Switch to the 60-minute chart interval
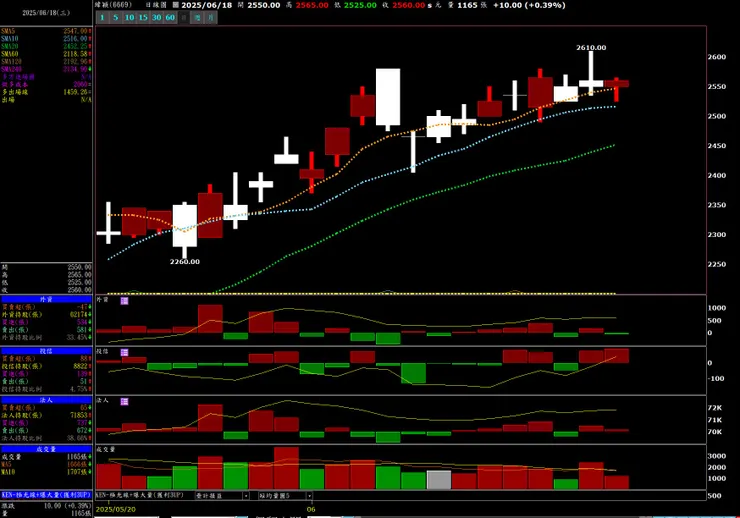 [170, 17]
